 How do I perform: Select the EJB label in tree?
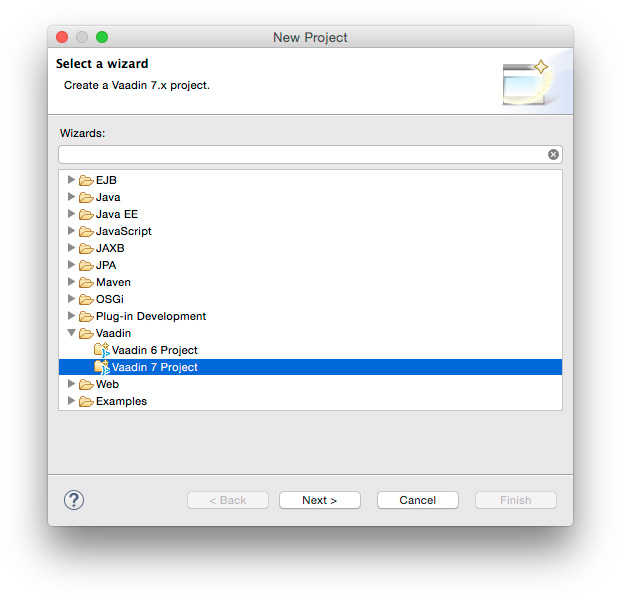tap(106, 180)
